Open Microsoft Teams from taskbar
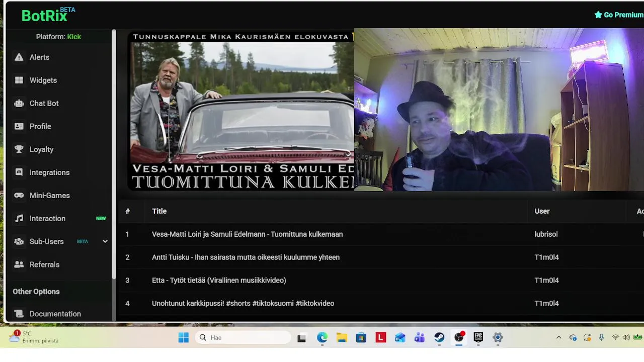The width and height of the screenshot is (644, 362). coord(420,338)
